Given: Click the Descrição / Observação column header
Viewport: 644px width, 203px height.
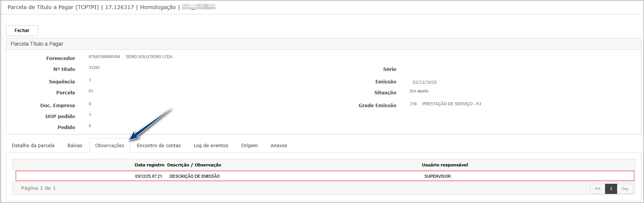Looking at the screenshot, I should coord(194,165).
